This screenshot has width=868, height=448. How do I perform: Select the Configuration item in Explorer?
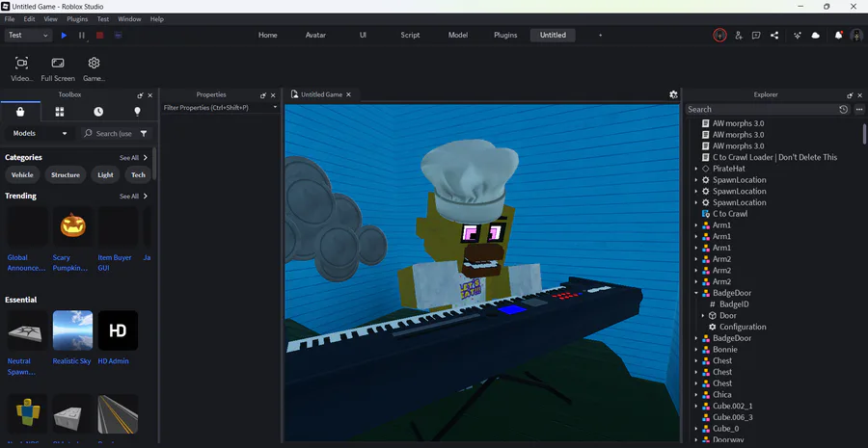tap(743, 327)
